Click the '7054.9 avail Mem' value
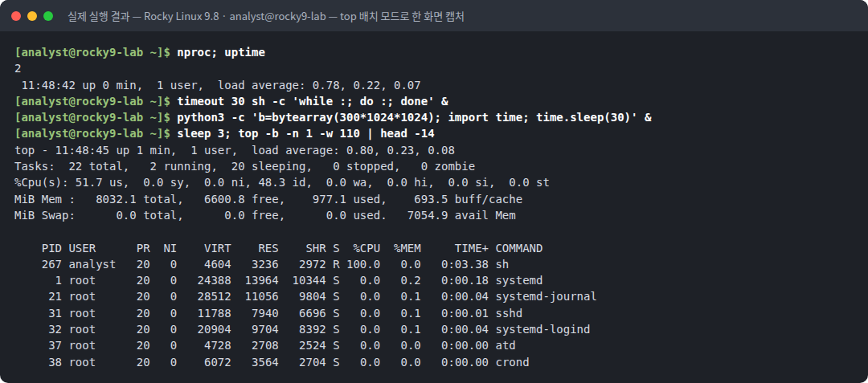 pos(461,215)
